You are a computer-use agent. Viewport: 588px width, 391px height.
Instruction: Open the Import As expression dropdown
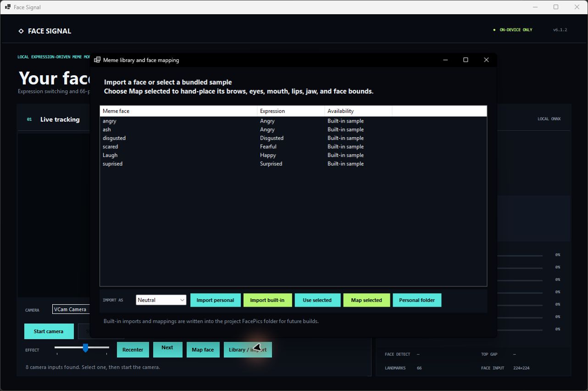[161, 300]
